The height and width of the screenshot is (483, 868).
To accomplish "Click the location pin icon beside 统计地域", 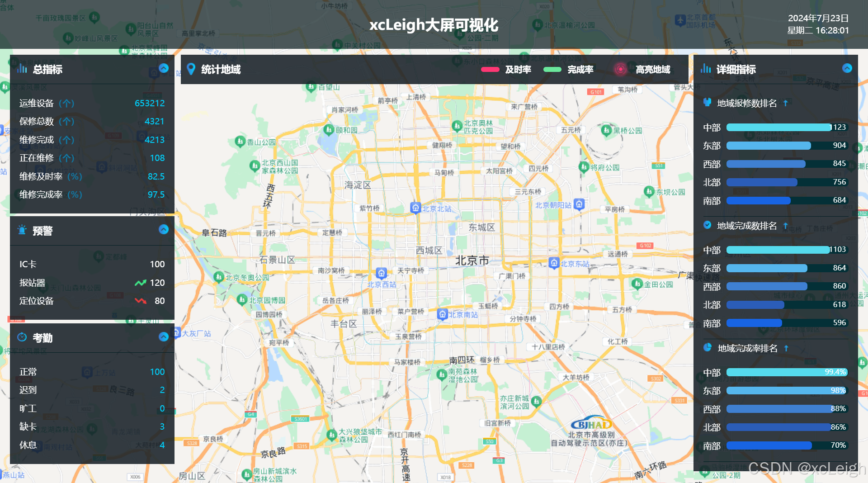I will 191,69.
